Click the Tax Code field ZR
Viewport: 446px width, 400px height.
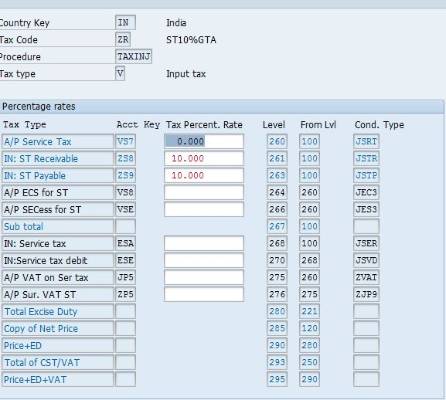[123, 40]
